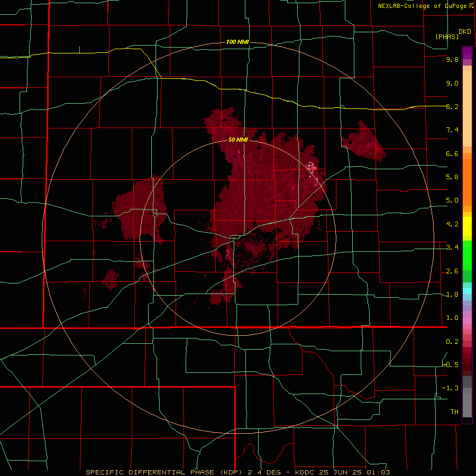This screenshot has height=476, width=476.
Task: Click the 9.8 value on the color scale
Action: pos(452,60)
